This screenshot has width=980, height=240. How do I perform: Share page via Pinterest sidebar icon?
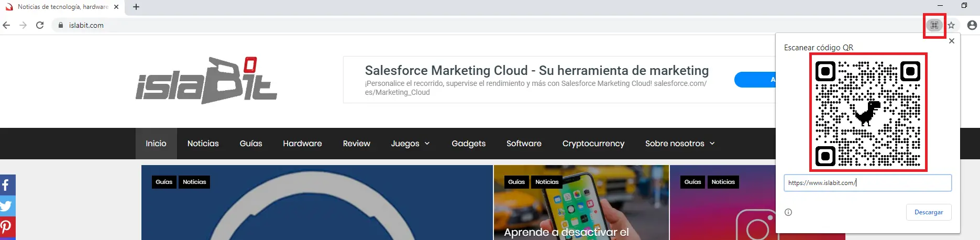tap(7, 227)
